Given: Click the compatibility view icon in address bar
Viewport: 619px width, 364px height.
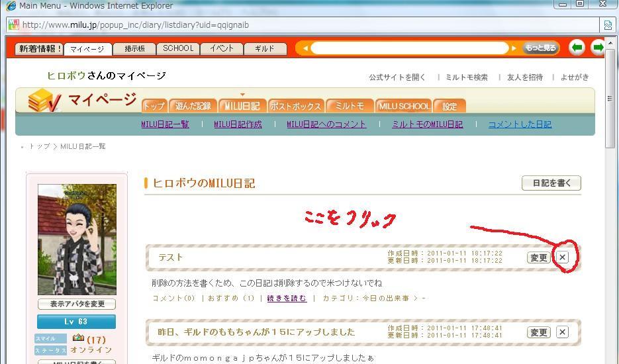Looking at the screenshot, I should coord(608,25).
